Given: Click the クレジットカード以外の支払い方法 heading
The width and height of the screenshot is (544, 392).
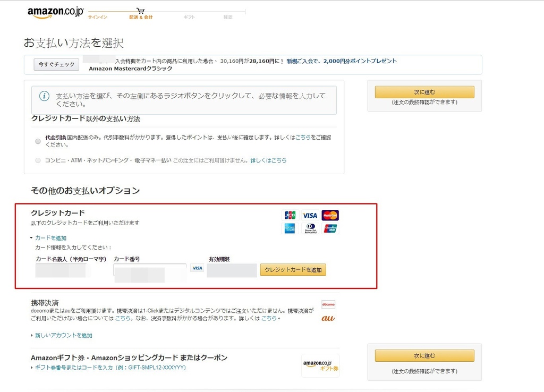Looking at the screenshot, I should pos(86,118).
